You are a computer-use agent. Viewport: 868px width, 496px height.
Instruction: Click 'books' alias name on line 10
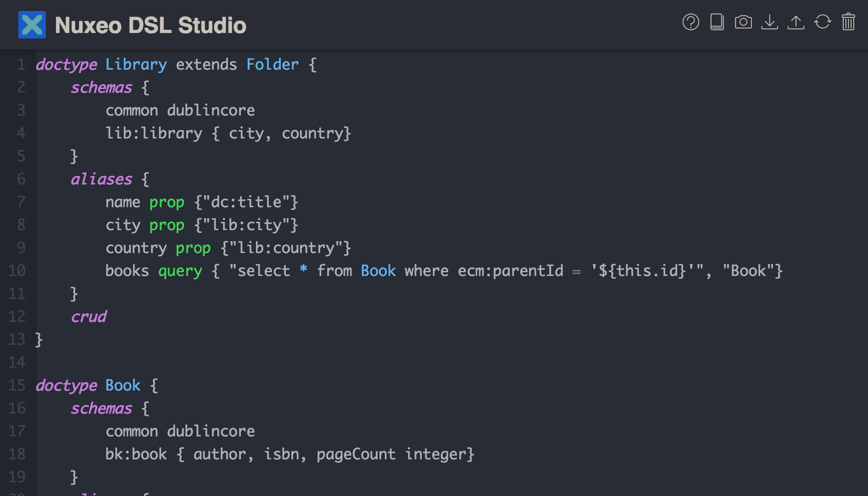[x=127, y=271]
